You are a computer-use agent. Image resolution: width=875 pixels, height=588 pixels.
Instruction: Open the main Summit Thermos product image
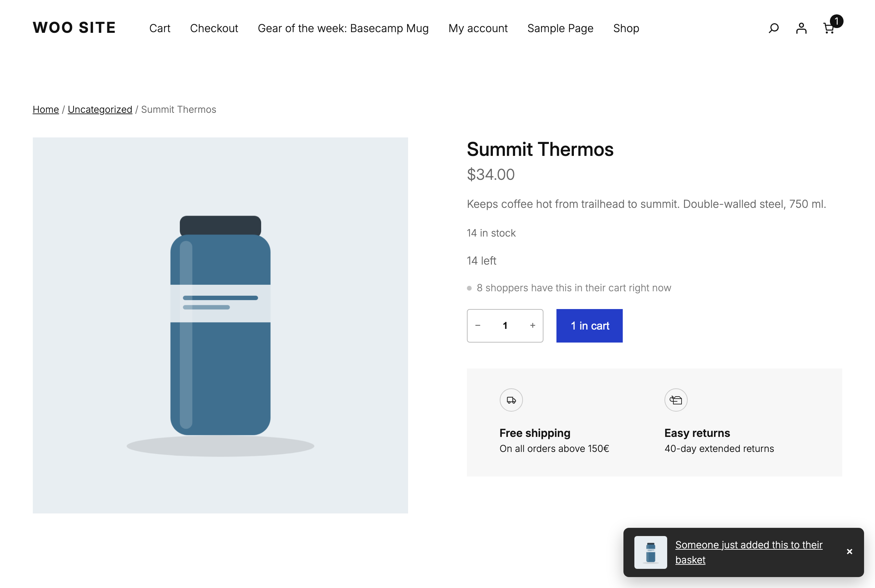click(220, 325)
